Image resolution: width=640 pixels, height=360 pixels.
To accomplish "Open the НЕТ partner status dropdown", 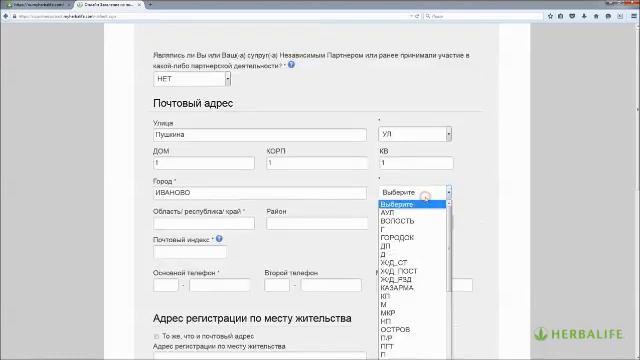I will (192, 79).
